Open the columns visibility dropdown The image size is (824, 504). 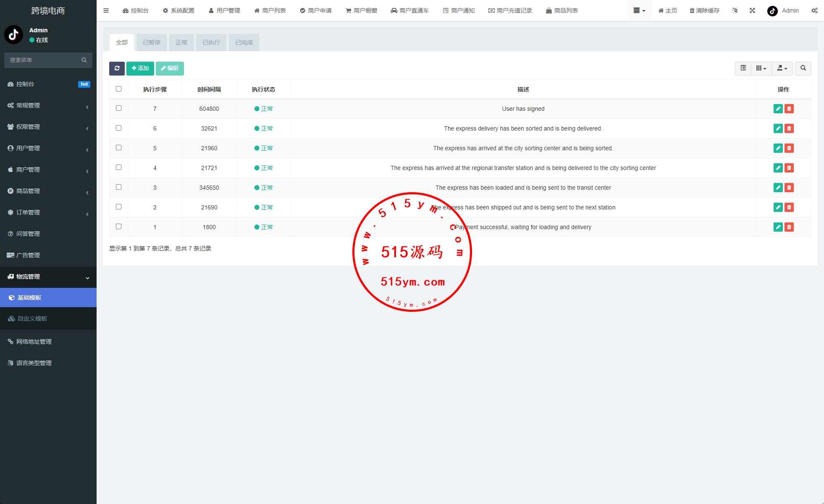click(x=761, y=68)
